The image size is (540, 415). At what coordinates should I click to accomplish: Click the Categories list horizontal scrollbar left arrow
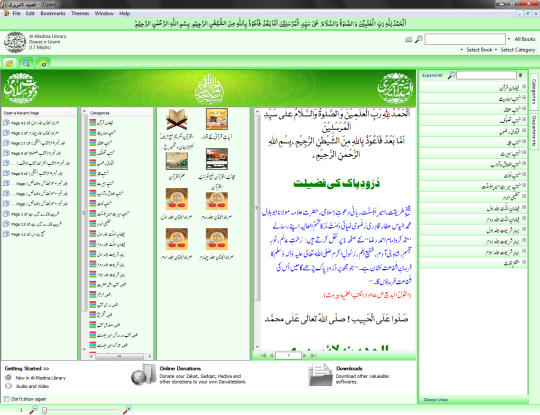(92, 356)
